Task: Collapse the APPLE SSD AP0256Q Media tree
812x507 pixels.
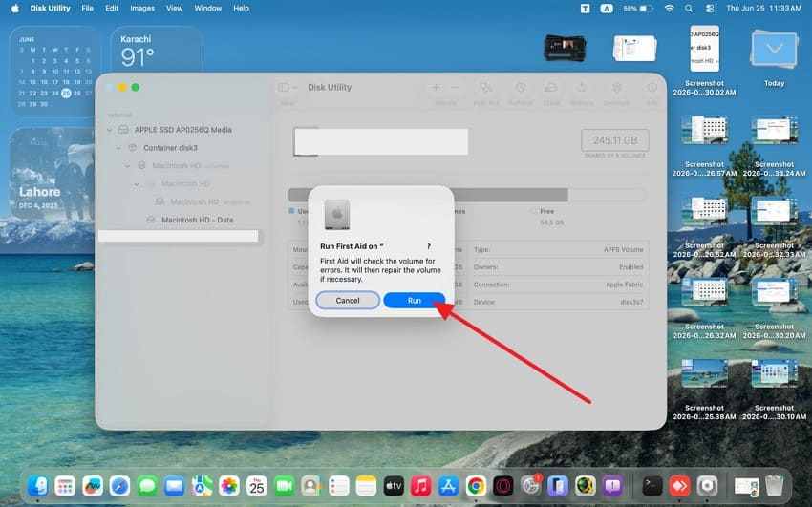Action: coord(109,130)
